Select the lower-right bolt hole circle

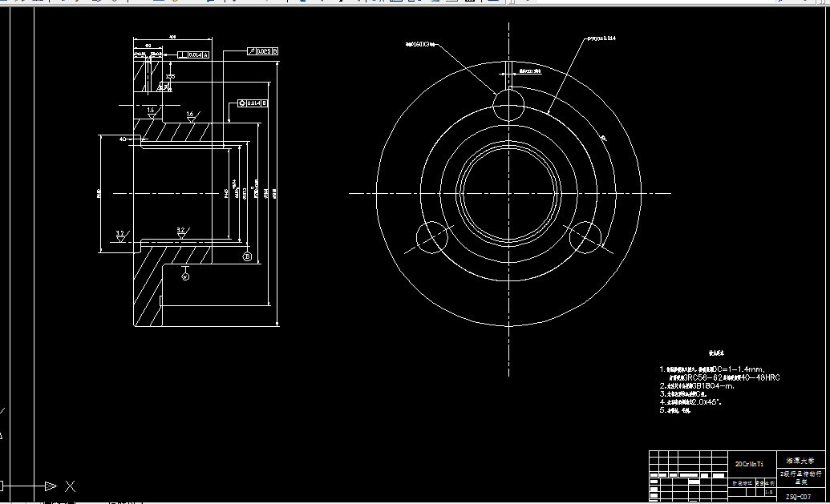pos(585,237)
